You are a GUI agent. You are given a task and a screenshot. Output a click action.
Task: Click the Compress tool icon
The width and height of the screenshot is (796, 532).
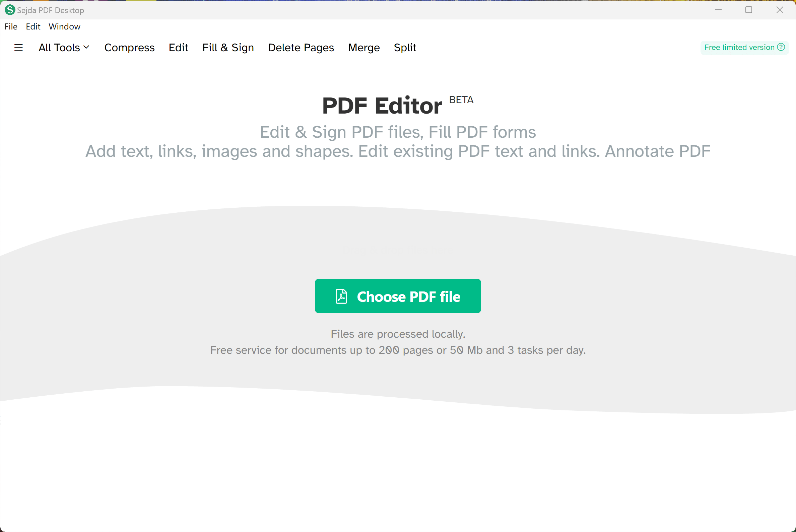pos(129,48)
